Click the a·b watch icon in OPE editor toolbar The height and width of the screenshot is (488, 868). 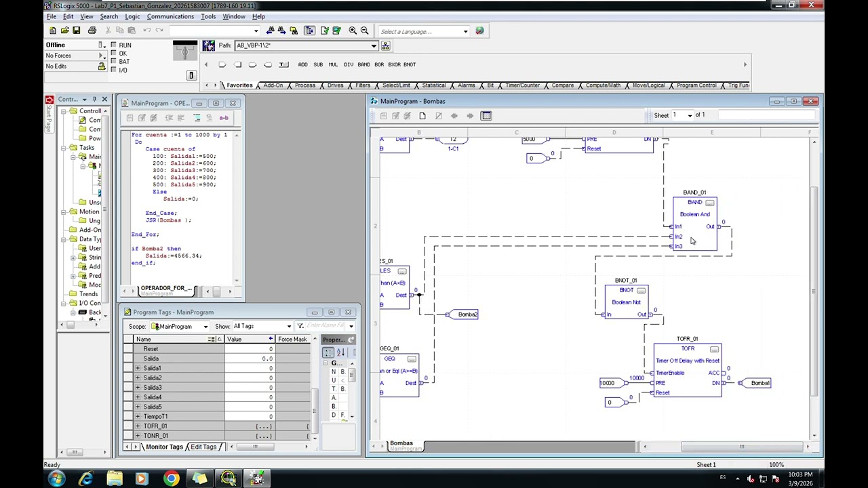pos(224,118)
